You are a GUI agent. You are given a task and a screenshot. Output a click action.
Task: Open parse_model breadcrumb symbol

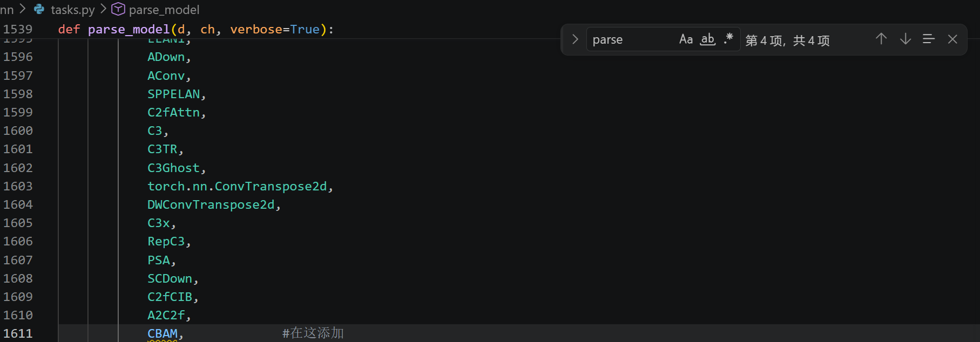pyautogui.click(x=164, y=10)
